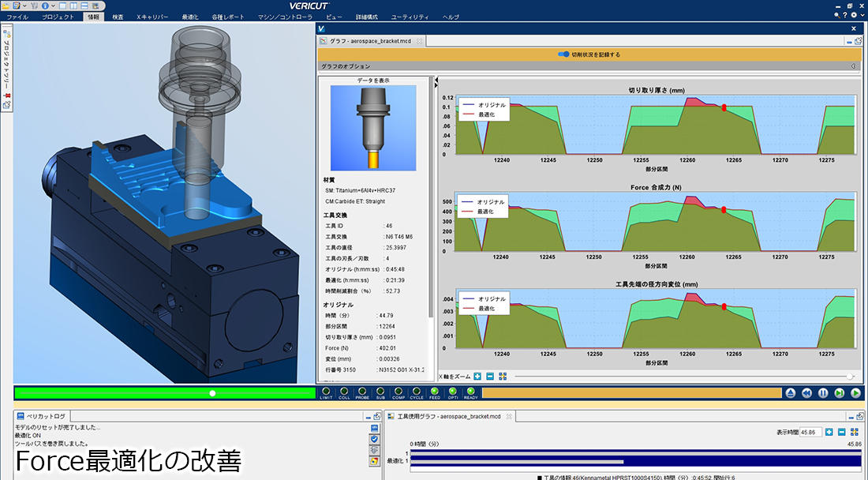Collapse the グラフのオプション section
The width and height of the screenshot is (868, 480).
(853, 66)
